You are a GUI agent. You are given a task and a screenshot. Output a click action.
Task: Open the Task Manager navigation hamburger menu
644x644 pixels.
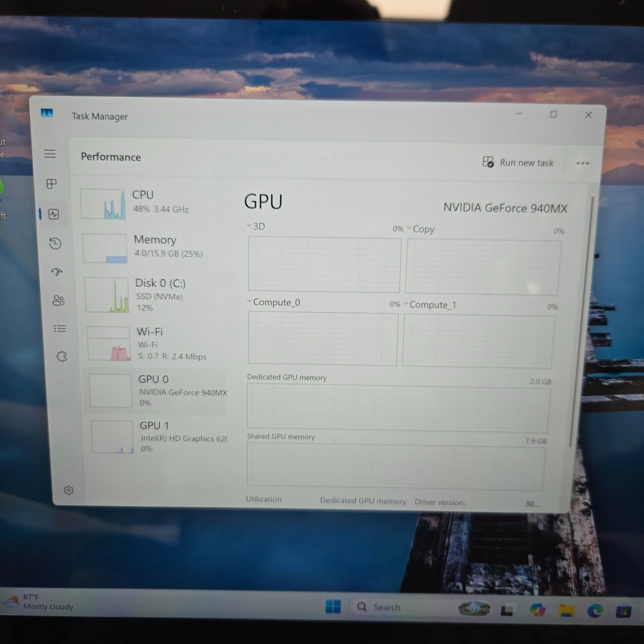pyautogui.click(x=50, y=154)
